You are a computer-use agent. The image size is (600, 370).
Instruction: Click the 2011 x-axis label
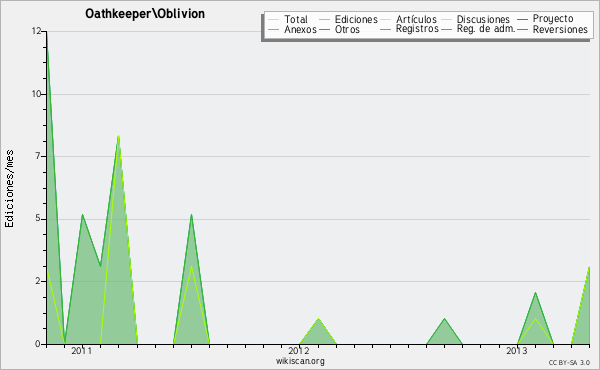(82, 350)
